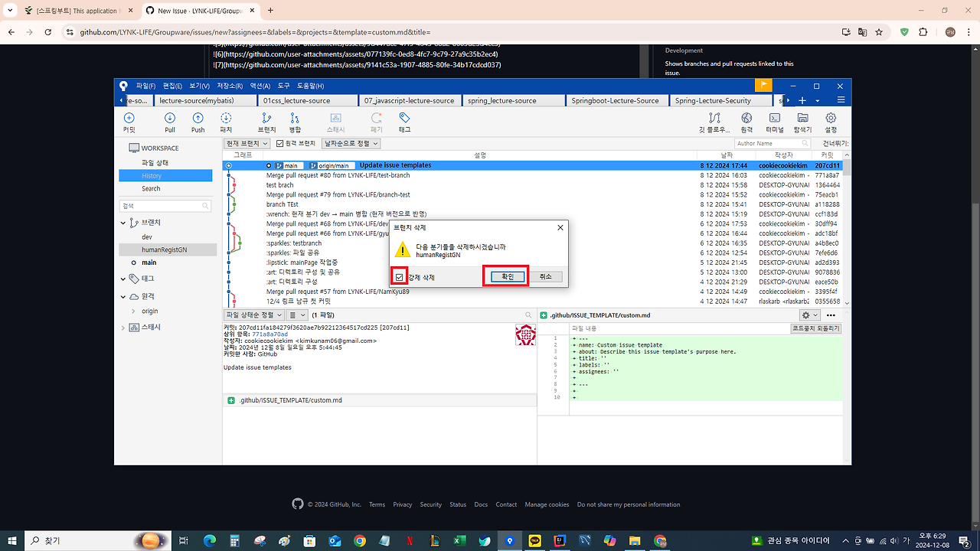Switch to the 07_javascript-lecture-source tab
This screenshot has width=980, height=551.
pyautogui.click(x=409, y=100)
